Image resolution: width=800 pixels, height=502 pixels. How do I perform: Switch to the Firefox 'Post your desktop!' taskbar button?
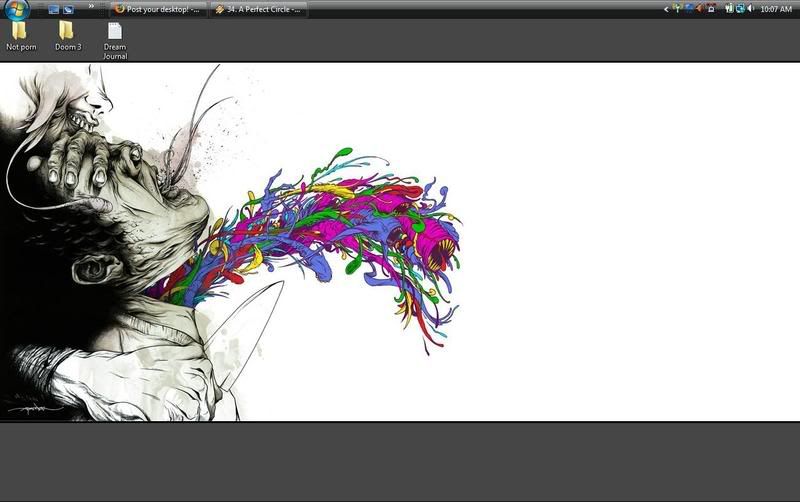click(158, 9)
